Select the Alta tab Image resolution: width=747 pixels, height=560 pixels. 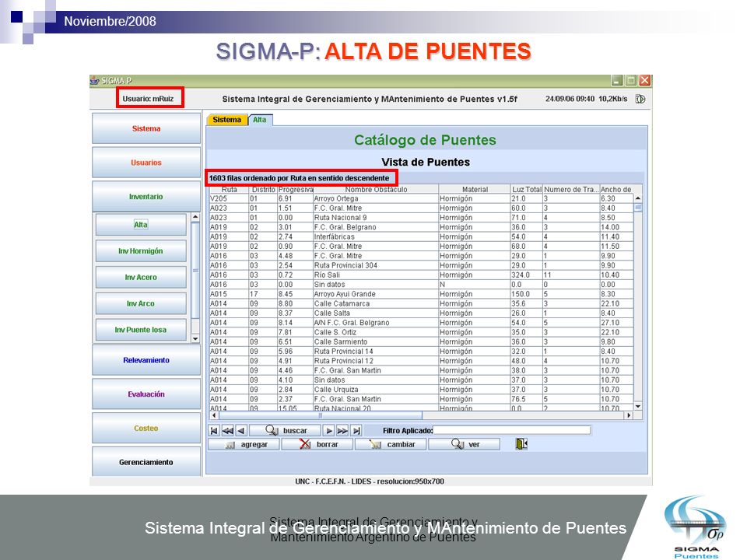(260, 120)
